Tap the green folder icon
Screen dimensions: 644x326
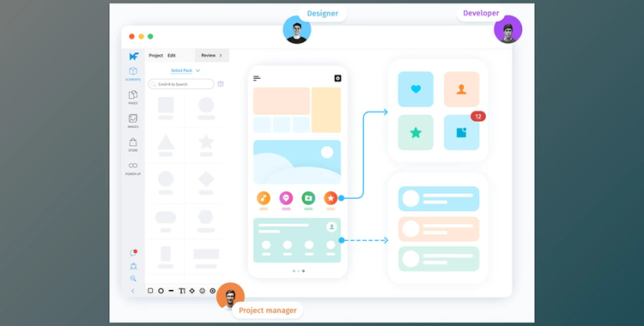(x=308, y=198)
